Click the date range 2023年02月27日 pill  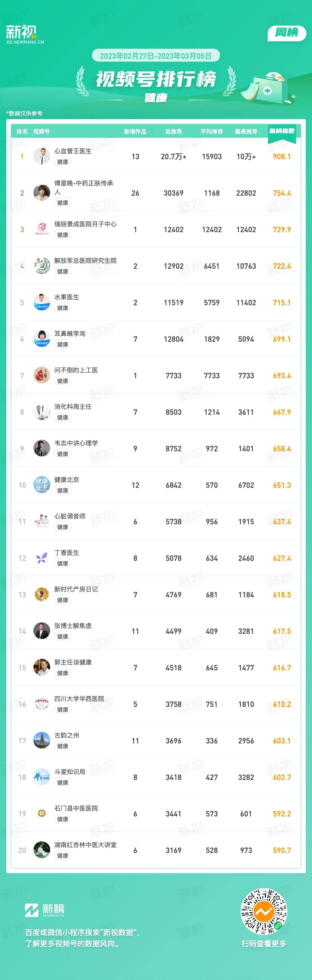point(156,56)
